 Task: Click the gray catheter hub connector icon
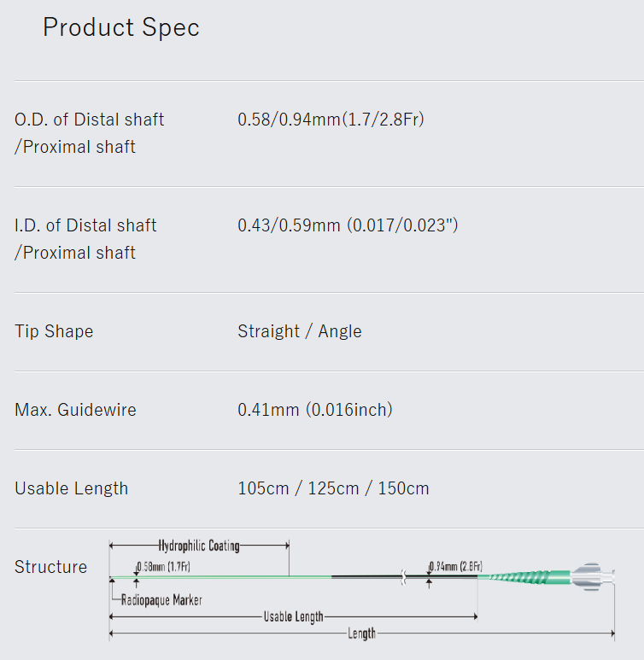click(x=594, y=577)
